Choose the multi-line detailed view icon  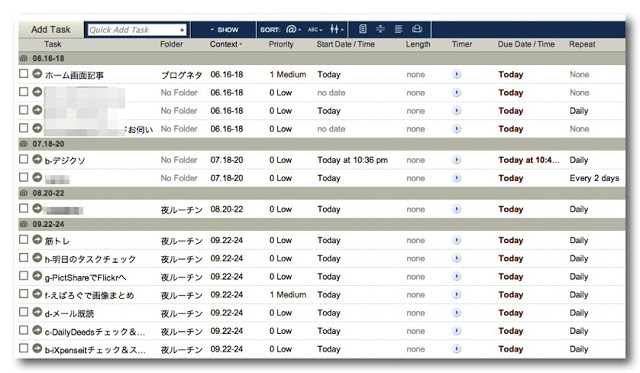click(x=398, y=29)
